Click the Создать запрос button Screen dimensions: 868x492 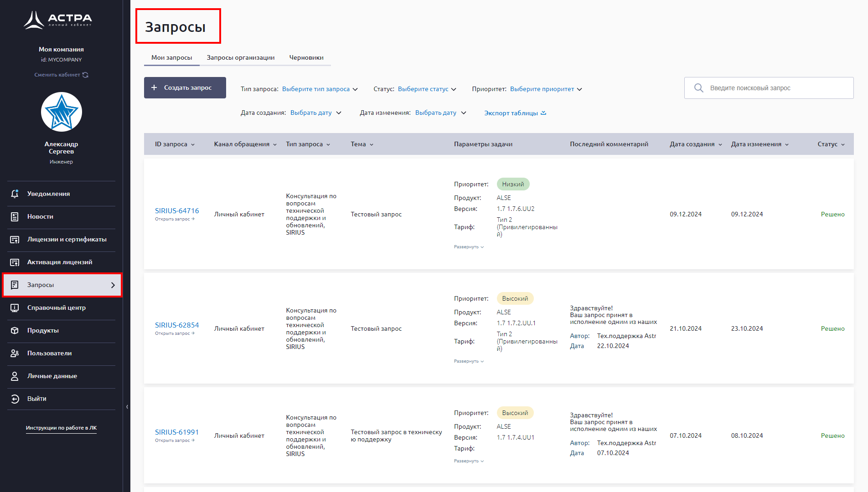point(185,87)
